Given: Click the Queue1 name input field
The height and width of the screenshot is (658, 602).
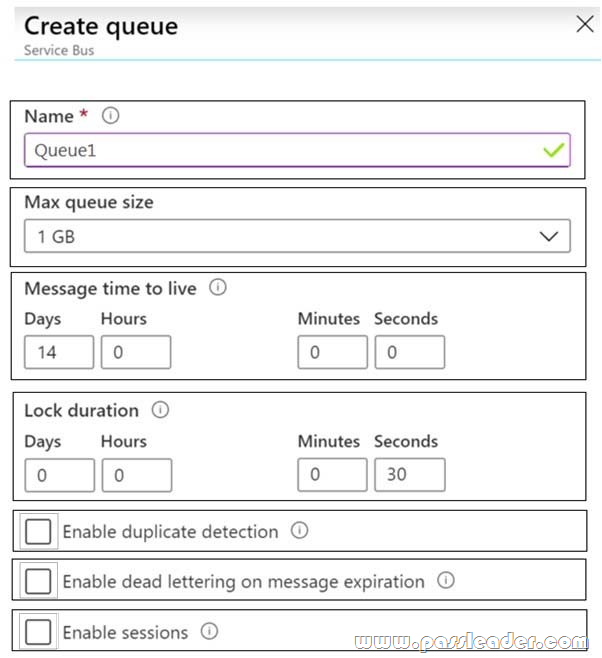Looking at the screenshot, I should pyautogui.click(x=297, y=150).
